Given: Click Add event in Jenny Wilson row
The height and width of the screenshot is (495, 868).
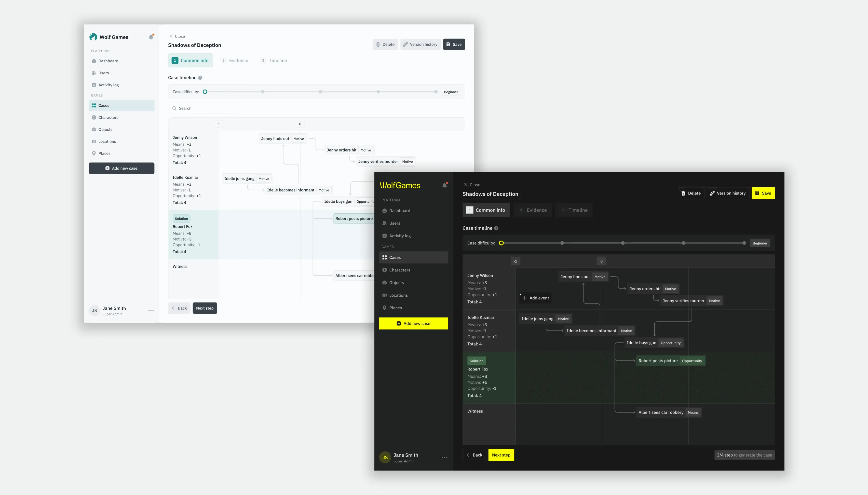Looking at the screenshot, I should pyautogui.click(x=536, y=298).
